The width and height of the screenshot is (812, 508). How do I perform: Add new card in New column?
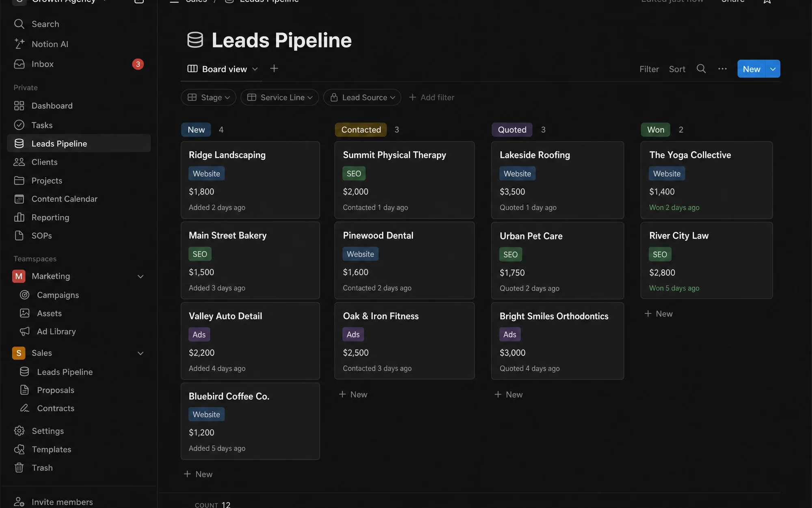[198, 474]
